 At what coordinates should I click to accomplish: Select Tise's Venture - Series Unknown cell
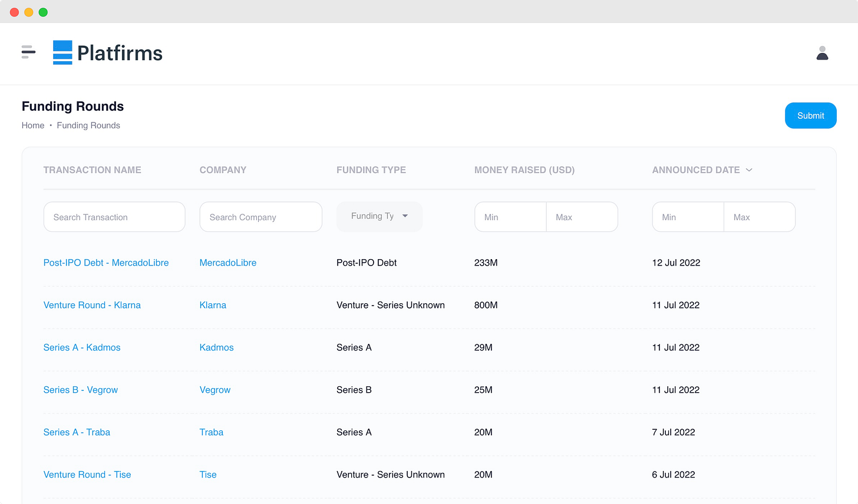(391, 475)
